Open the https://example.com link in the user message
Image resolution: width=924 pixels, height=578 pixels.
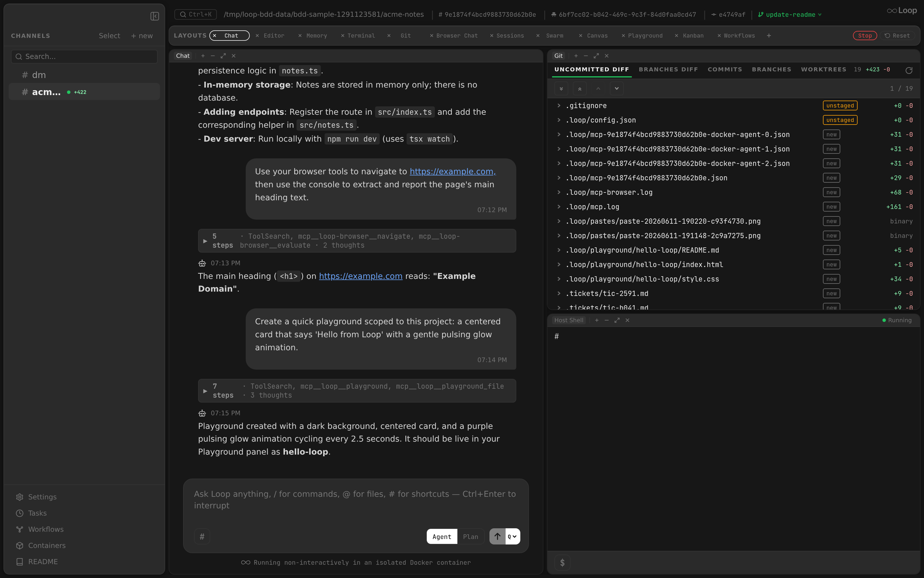(452, 172)
